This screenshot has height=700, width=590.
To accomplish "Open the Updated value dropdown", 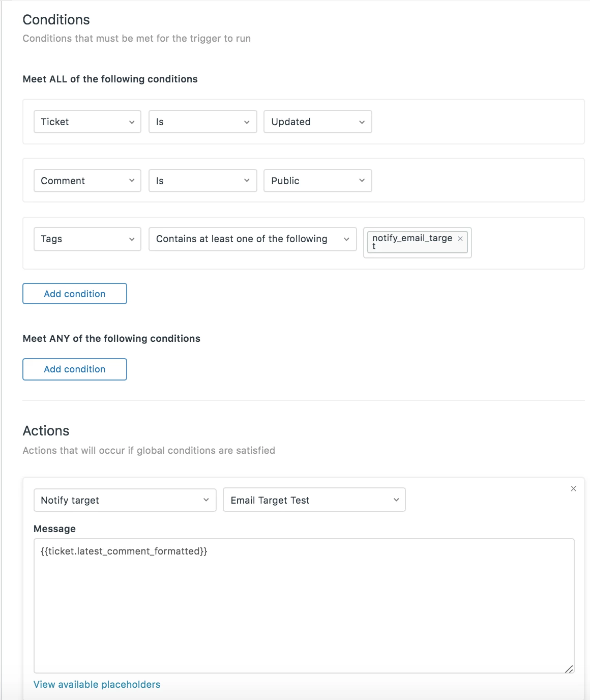I will 317,122.
